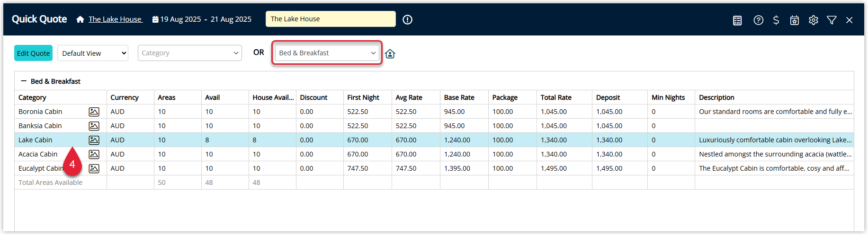
Task: Open the Bed & Breakfast rate dropdown
Action: 327,53
